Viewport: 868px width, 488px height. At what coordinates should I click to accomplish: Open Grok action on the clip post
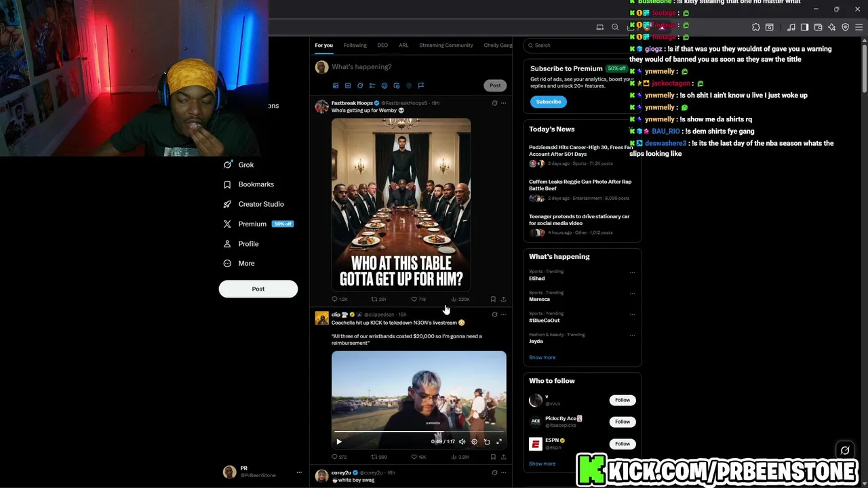pos(494,314)
